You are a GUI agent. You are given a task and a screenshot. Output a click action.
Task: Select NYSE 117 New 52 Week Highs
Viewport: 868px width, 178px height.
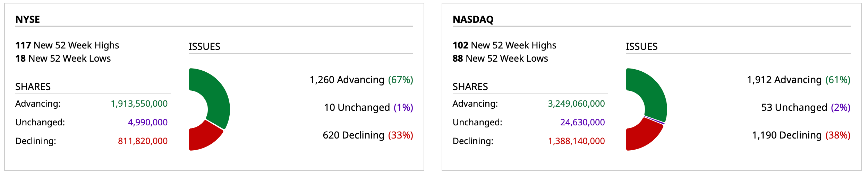click(x=67, y=45)
